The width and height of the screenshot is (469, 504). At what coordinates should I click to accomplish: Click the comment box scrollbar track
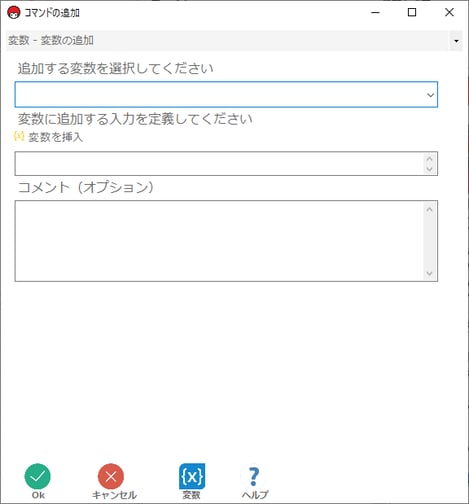(430, 241)
